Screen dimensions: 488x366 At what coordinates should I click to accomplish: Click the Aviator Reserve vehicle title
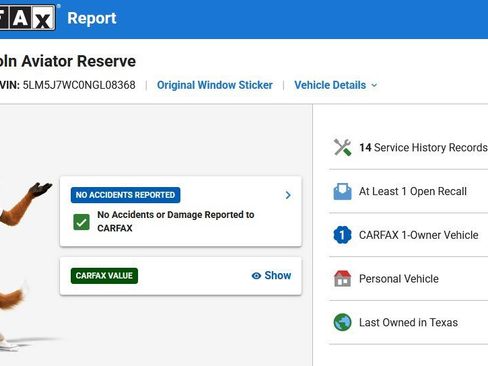point(68,61)
